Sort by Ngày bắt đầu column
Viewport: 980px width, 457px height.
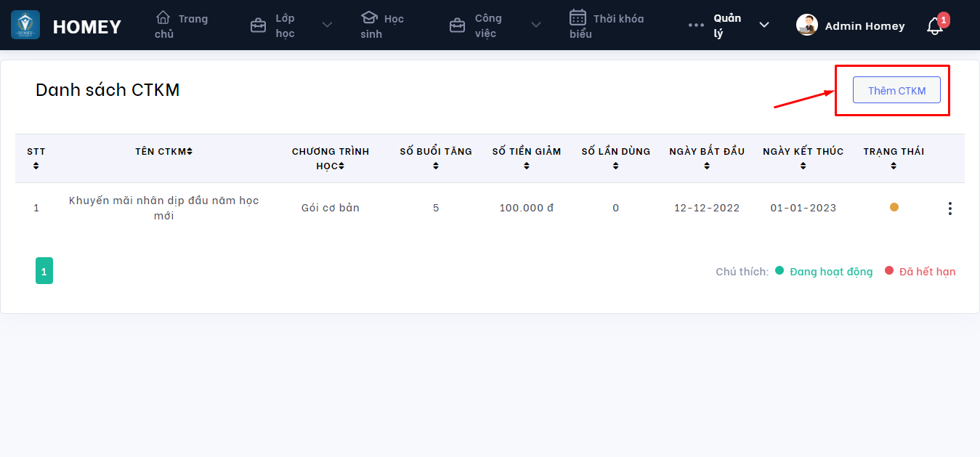[707, 166]
